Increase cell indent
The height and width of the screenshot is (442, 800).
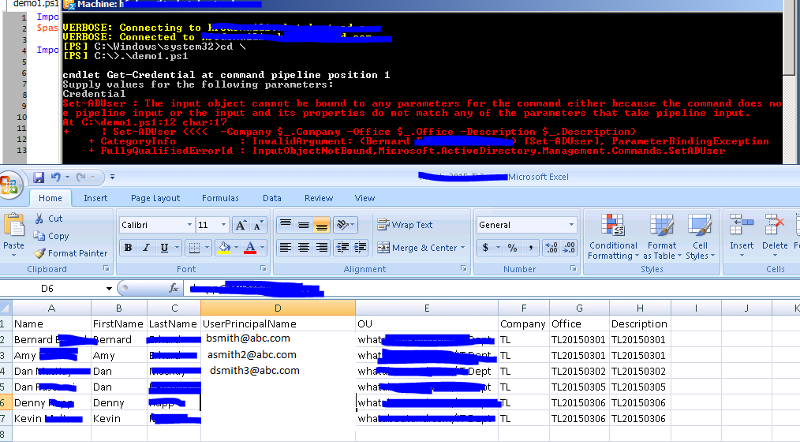coord(360,248)
